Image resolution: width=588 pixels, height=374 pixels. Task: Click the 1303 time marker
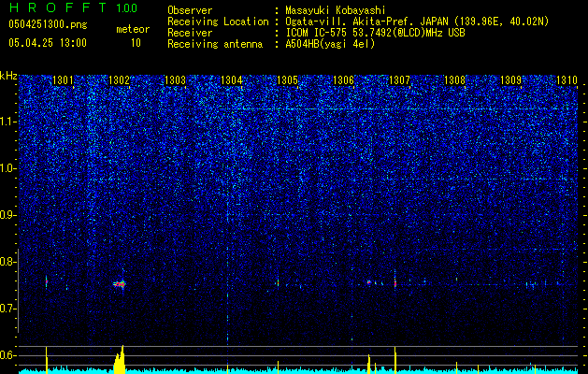coord(175,79)
